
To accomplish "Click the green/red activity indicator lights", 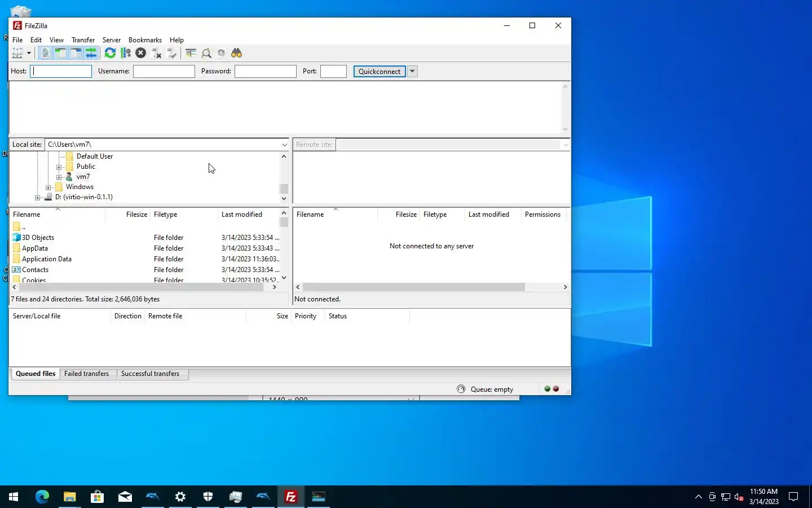I will coord(551,389).
